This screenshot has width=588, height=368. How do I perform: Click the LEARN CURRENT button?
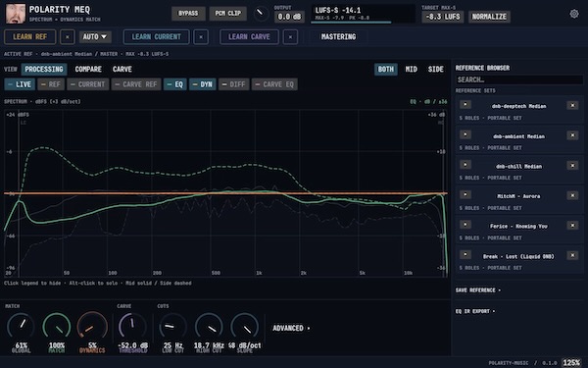pyautogui.click(x=157, y=37)
